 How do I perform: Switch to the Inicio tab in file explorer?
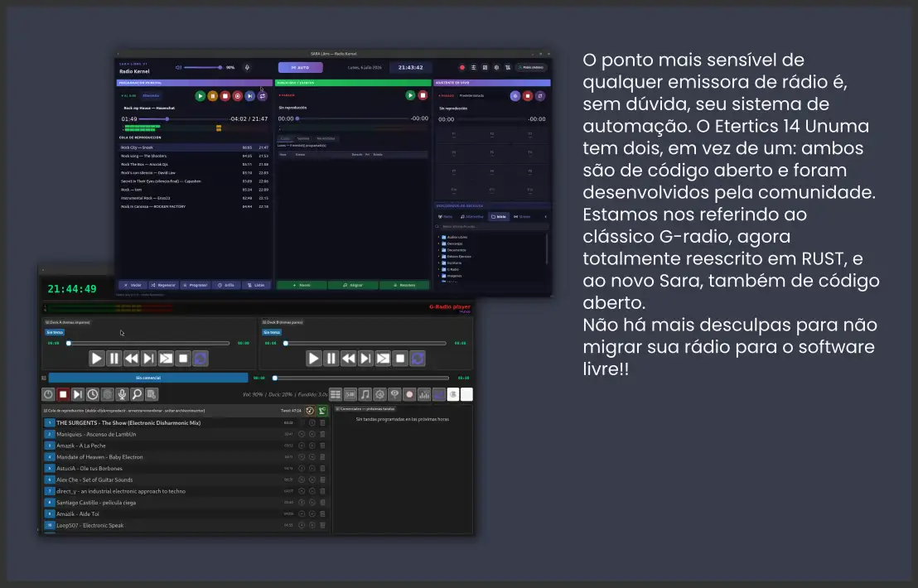coord(499,216)
